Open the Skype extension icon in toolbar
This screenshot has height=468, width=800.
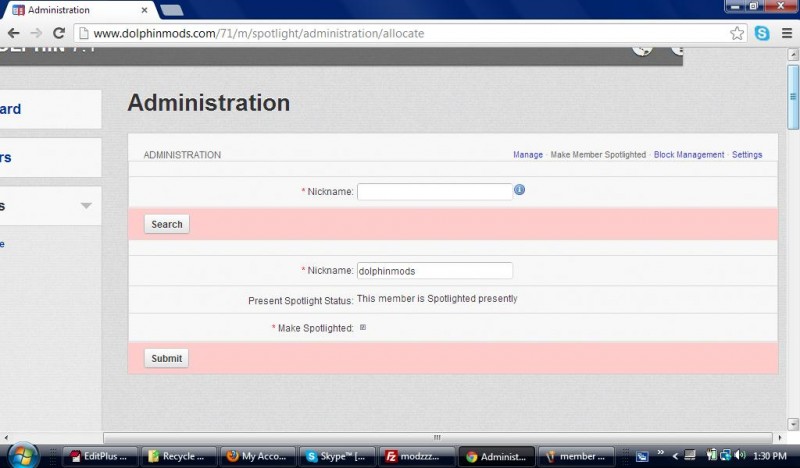(x=762, y=33)
